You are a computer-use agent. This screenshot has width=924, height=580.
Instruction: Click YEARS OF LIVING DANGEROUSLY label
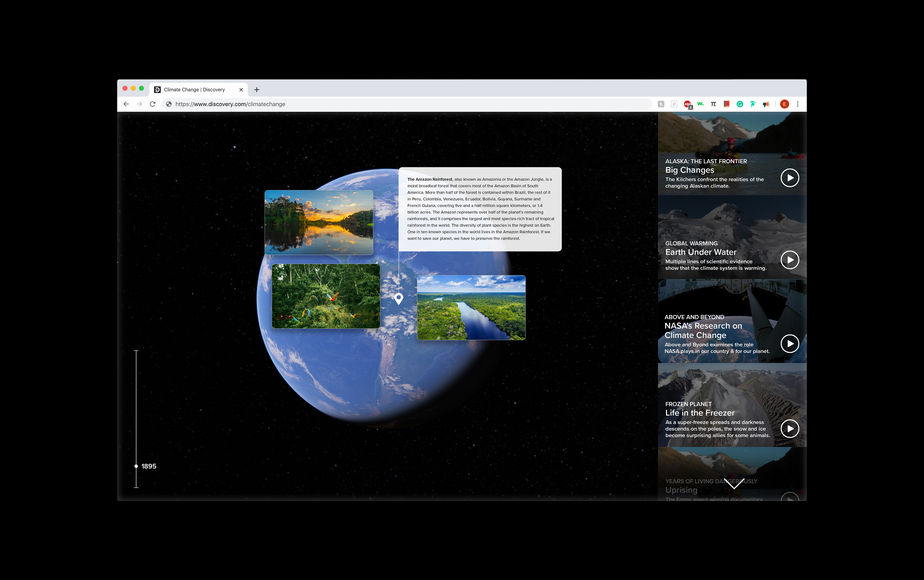[x=711, y=481]
